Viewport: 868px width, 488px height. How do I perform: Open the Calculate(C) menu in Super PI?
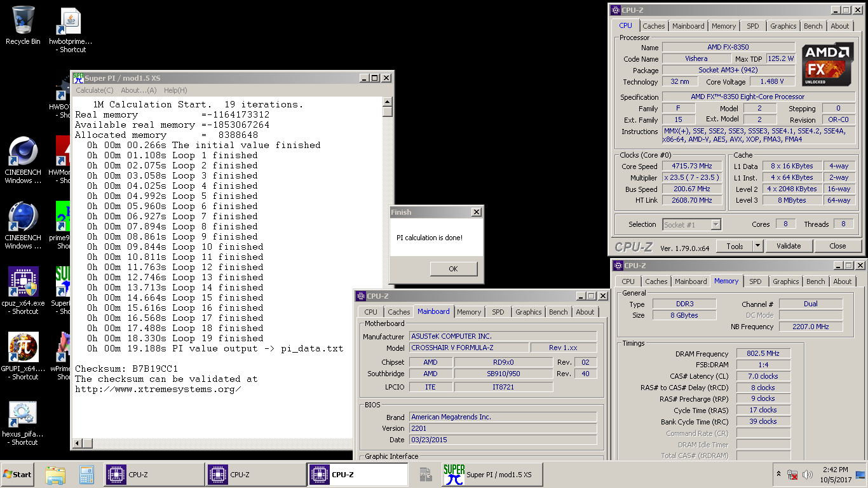(x=95, y=90)
